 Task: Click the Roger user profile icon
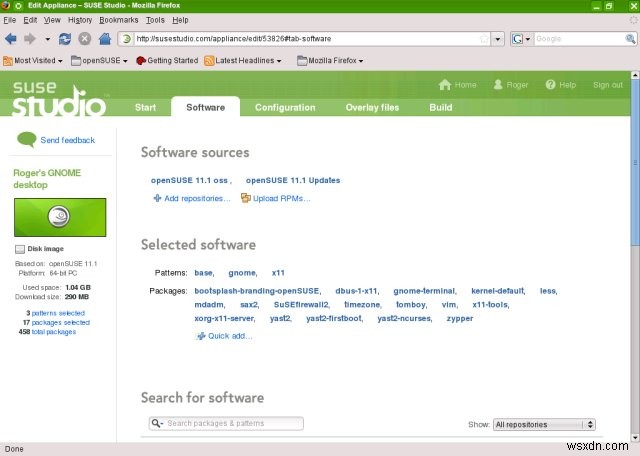pos(498,85)
